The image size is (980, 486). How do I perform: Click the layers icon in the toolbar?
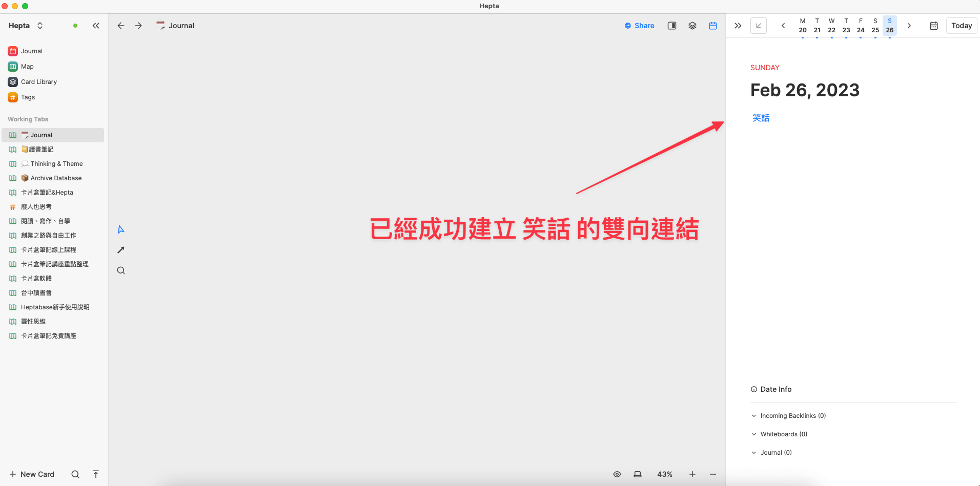coord(692,25)
